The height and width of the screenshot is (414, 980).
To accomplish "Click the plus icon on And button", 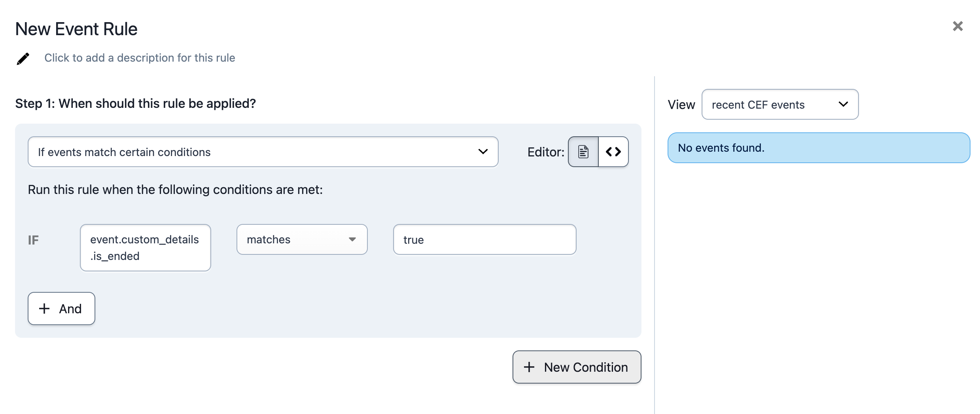I will (x=44, y=309).
